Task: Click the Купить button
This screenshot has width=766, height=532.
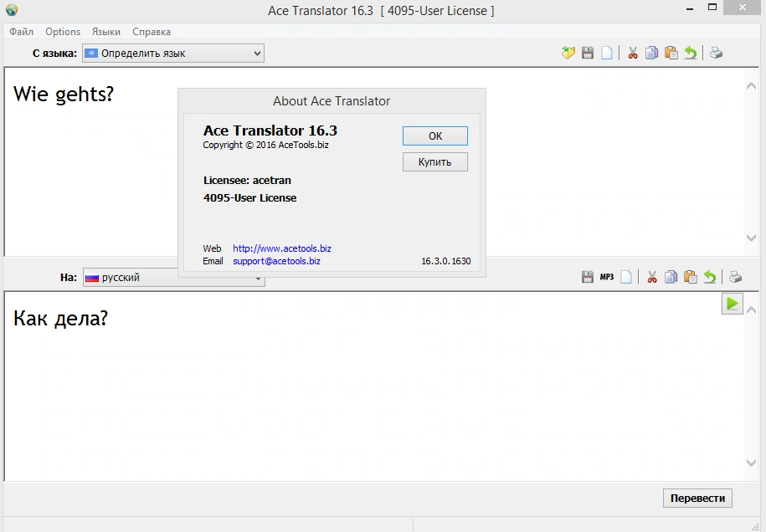Action: 435,162
